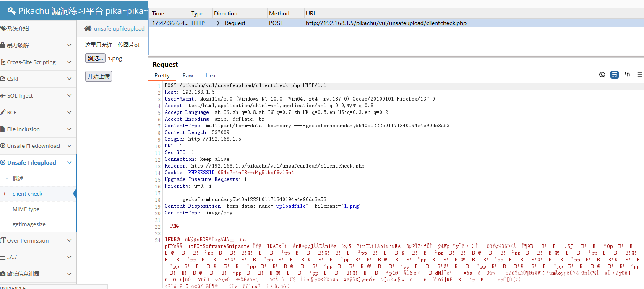644x289 pixels.
Task: Click the 开始上传 upload button
Action: pos(99,76)
